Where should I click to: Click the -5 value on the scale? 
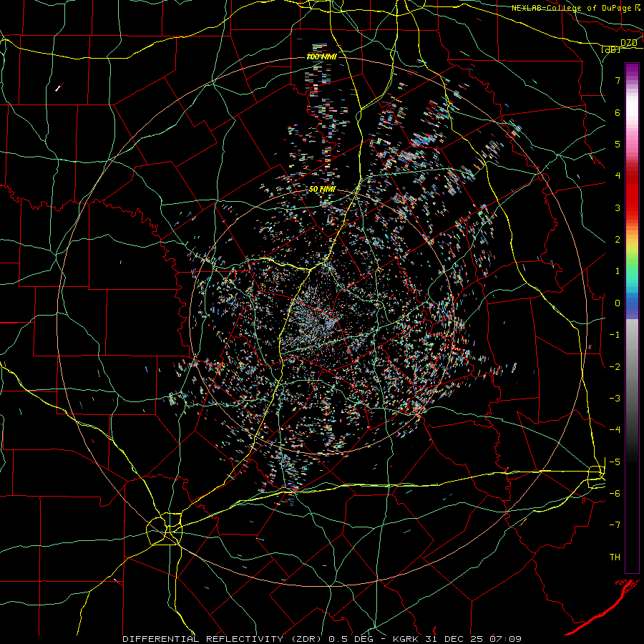point(615,462)
